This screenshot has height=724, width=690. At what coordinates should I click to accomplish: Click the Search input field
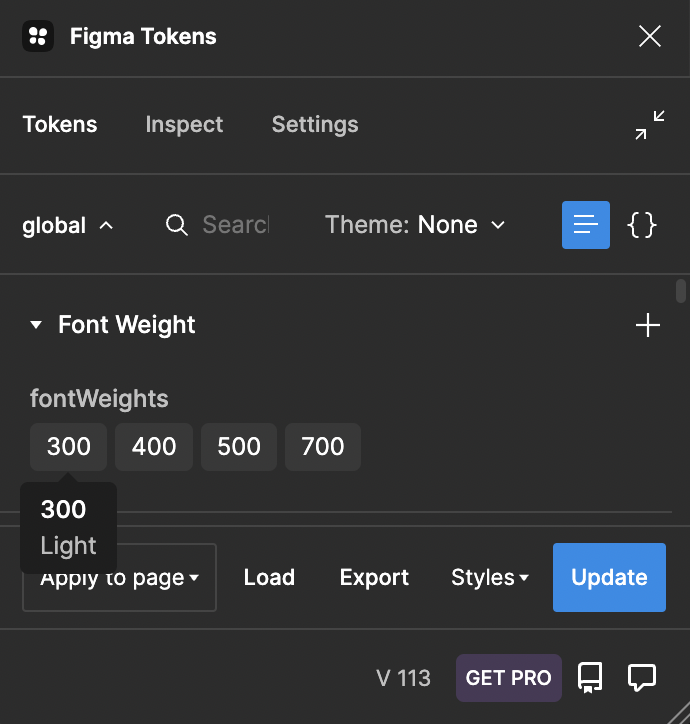click(x=236, y=225)
